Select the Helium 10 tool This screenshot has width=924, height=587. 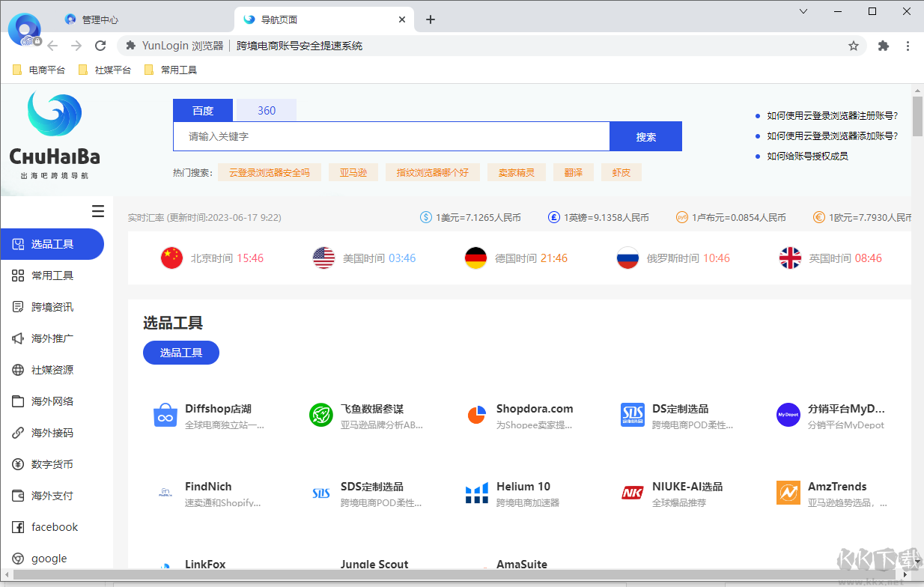click(x=522, y=486)
